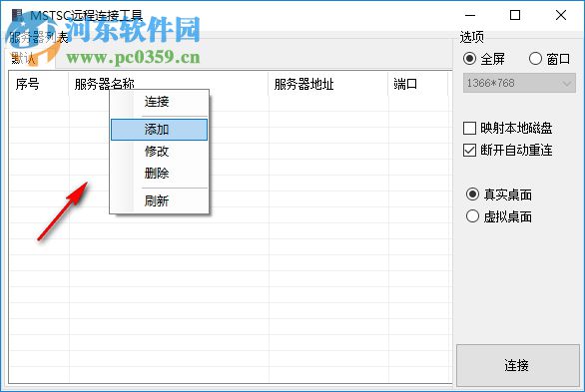Click the app icon in title bar
The image size is (585, 392).
pos(18,15)
